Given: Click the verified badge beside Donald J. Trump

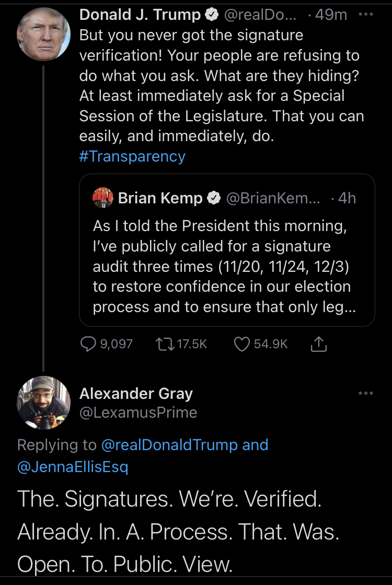Looking at the screenshot, I should (x=211, y=15).
